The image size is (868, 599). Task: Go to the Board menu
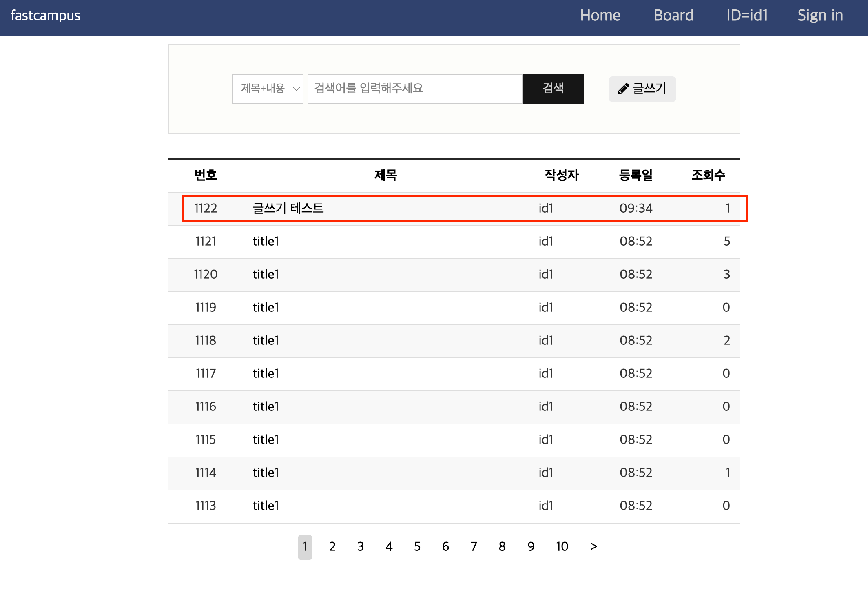click(673, 16)
